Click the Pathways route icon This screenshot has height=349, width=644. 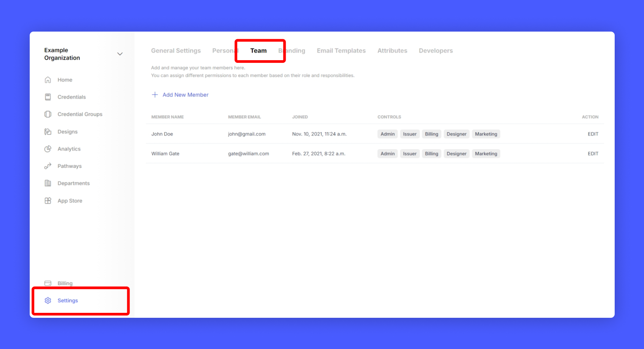tap(48, 166)
